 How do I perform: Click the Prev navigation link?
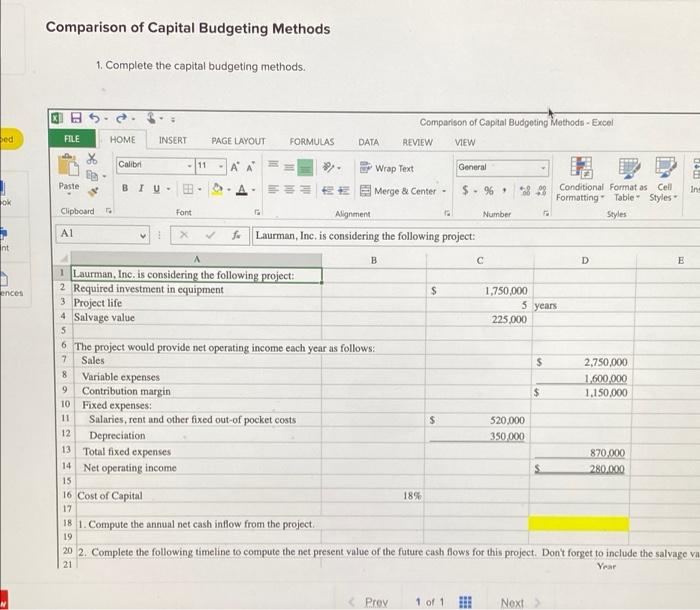pyautogui.click(x=369, y=602)
